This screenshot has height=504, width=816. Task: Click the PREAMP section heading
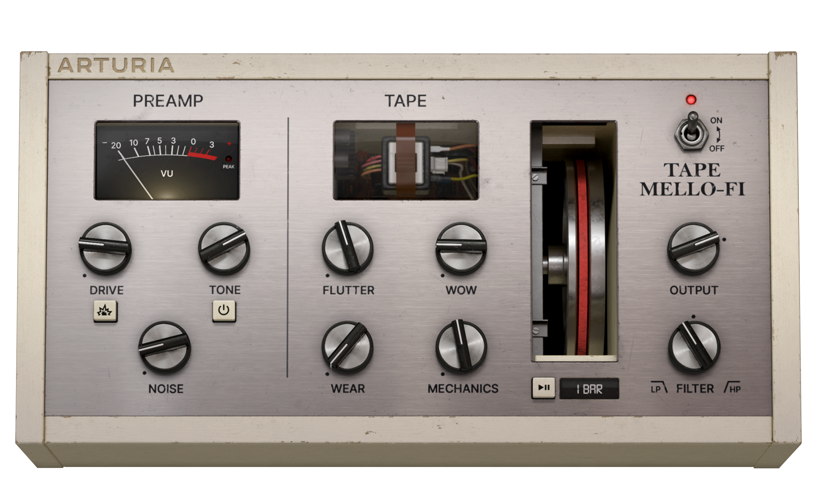click(x=168, y=101)
